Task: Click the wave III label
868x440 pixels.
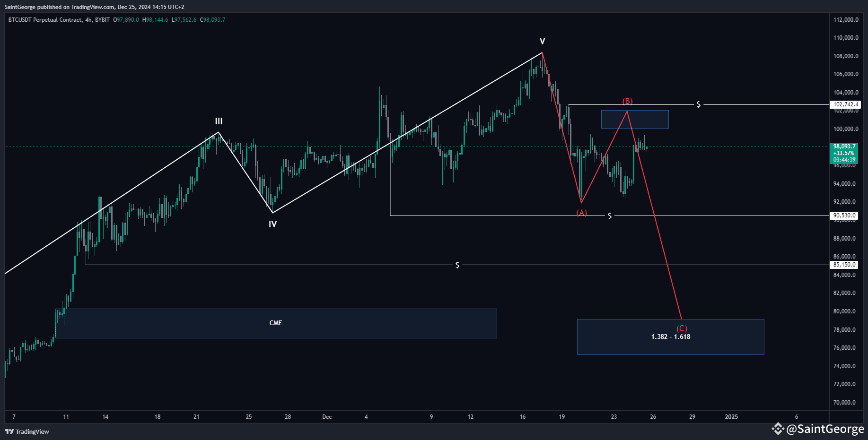Action: (219, 121)
